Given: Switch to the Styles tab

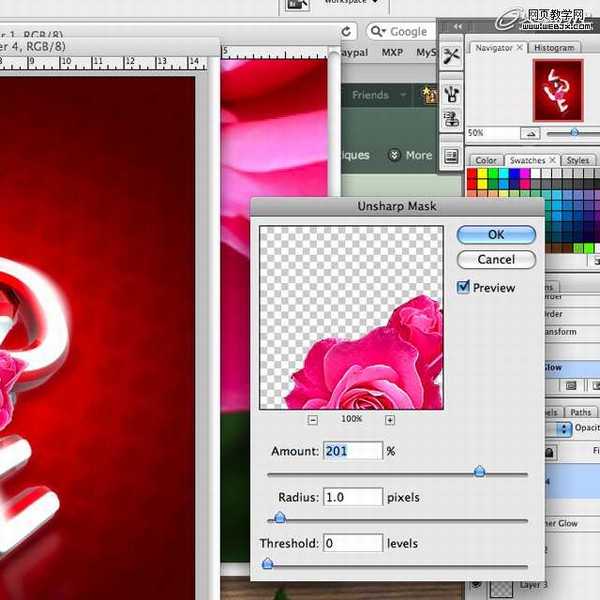Looking at the screenshot, I should coord(577,160).
